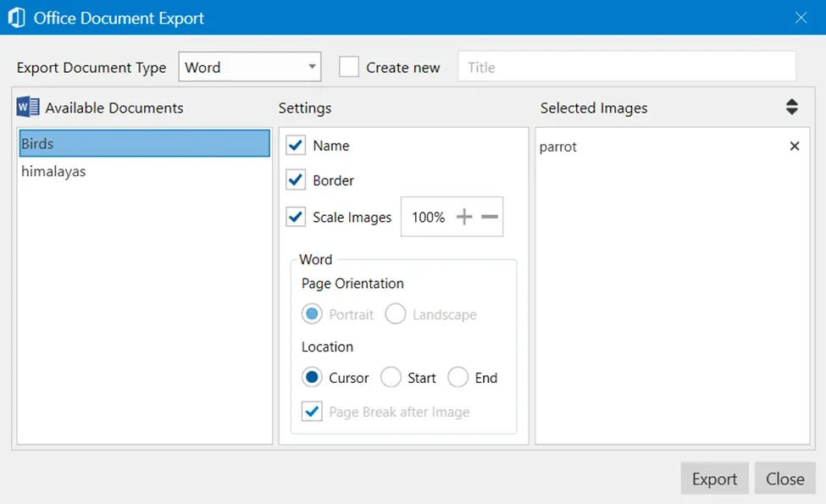Remove parrot from Selected Images
Viewport: 826px width, 504px height.
point(795,146)
